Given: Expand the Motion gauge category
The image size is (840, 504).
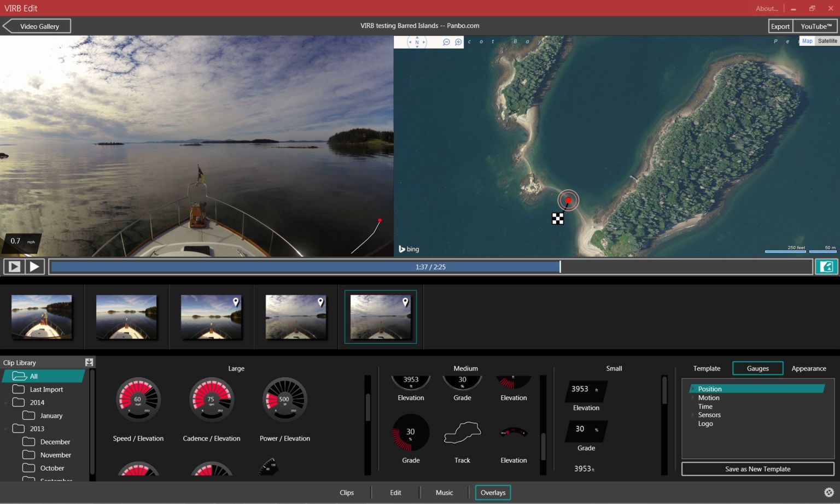Looking at the screenshot, I should pos(693,398).
